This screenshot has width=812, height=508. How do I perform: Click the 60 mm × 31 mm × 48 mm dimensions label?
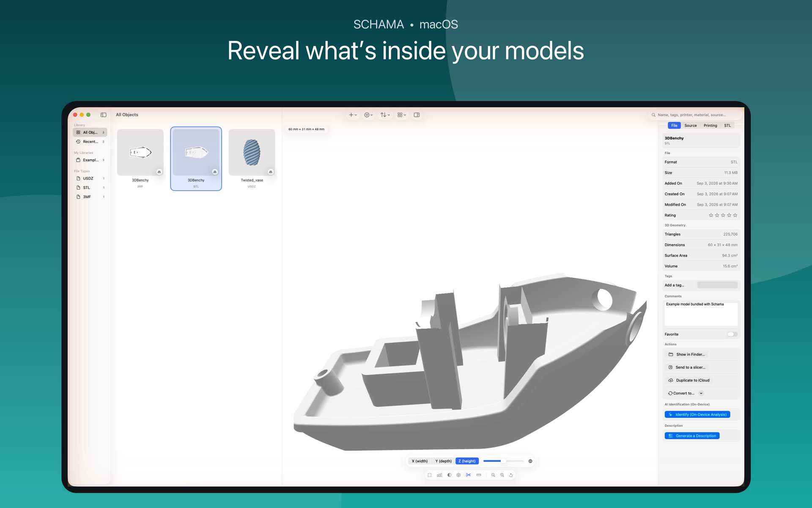tap(307, 129)
